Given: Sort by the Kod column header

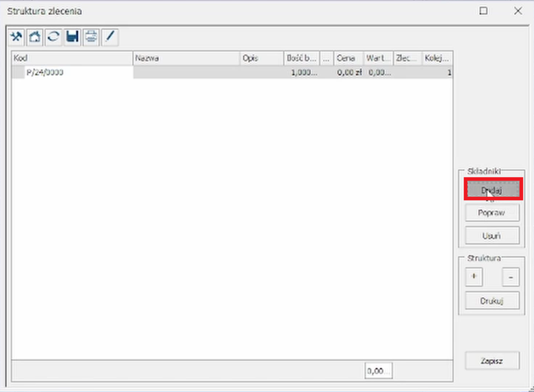Looking at the screenshot, I should click(72, 58).
